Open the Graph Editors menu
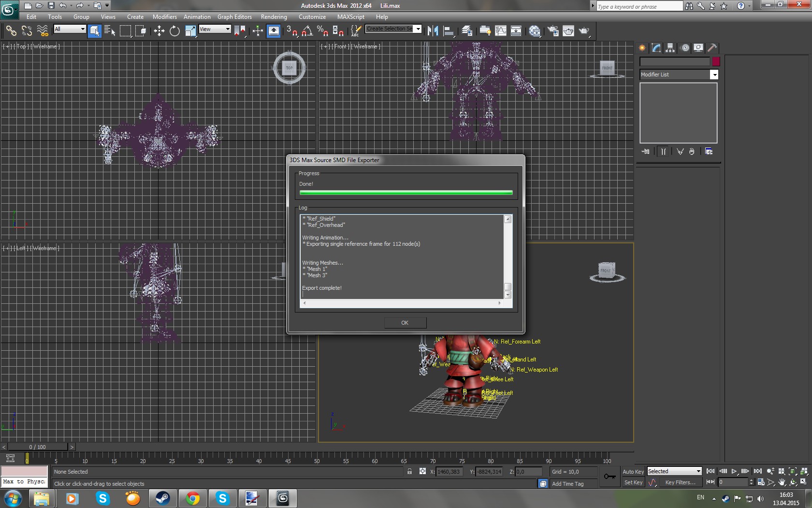This screenshot has height=508, width=812. [234, 17]
